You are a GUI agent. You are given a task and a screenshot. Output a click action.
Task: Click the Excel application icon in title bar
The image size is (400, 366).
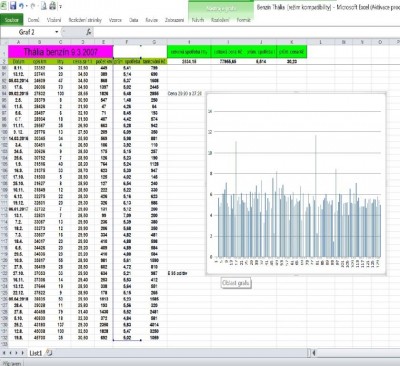[x=3, y=6]
